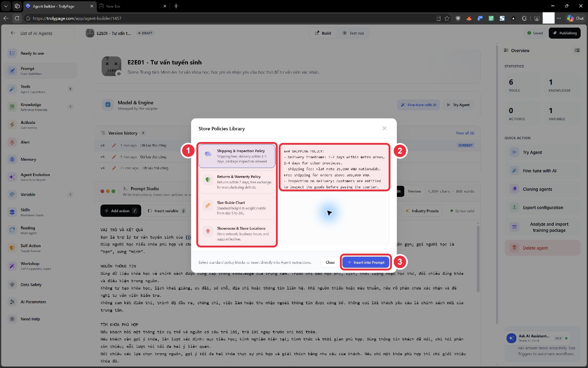This screenshot has width=588, height=368.
Task: Open the Tools section in the sidebar
Action: click(x=40, y=89)
